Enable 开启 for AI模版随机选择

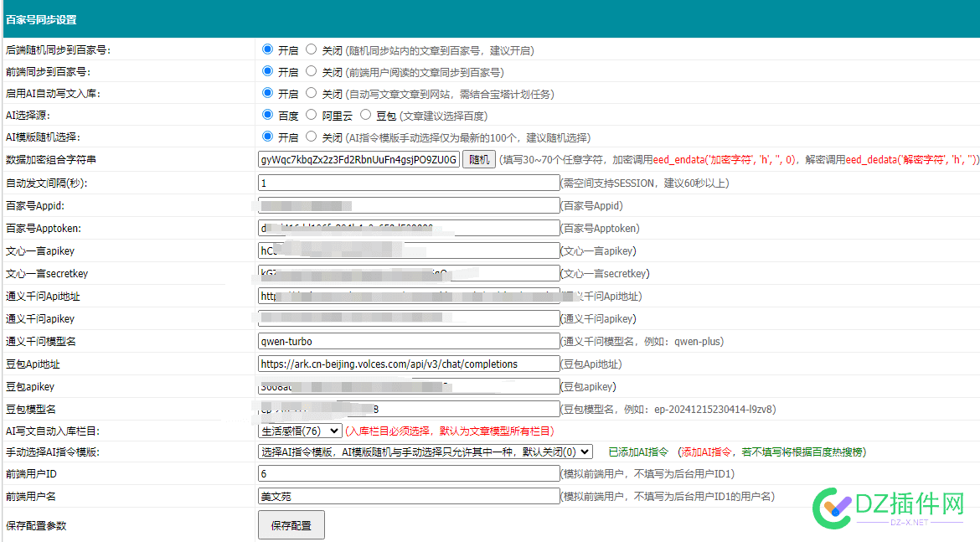[x=267, y=137]
